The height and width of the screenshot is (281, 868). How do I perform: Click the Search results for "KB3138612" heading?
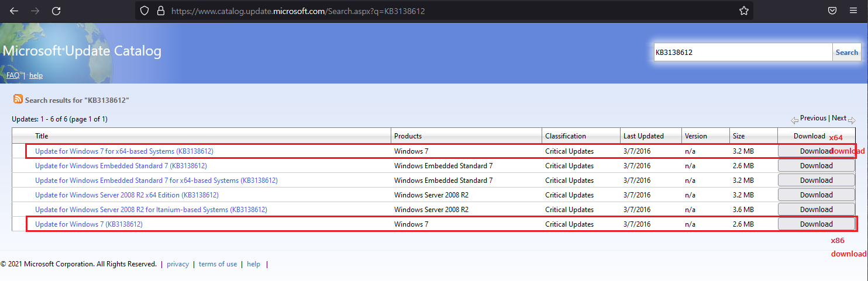tap(77, 100)
